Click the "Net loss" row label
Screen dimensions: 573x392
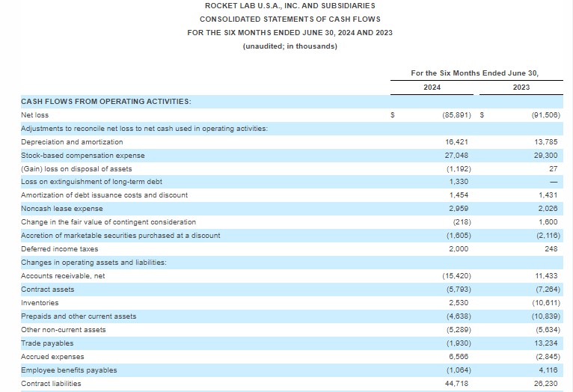click(35, 115)
